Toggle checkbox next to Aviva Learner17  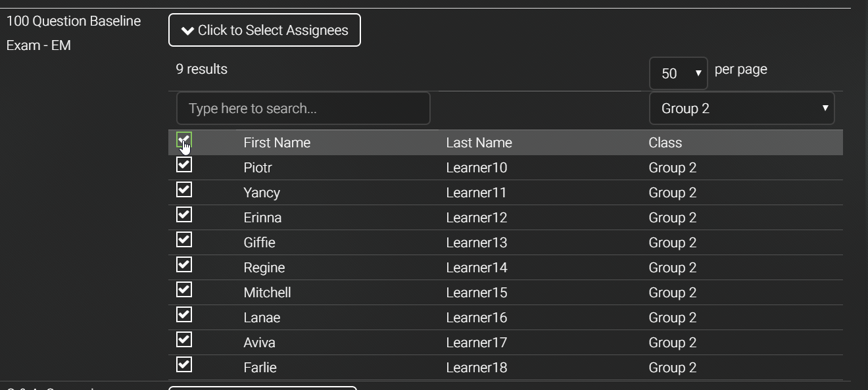point(184,340)
